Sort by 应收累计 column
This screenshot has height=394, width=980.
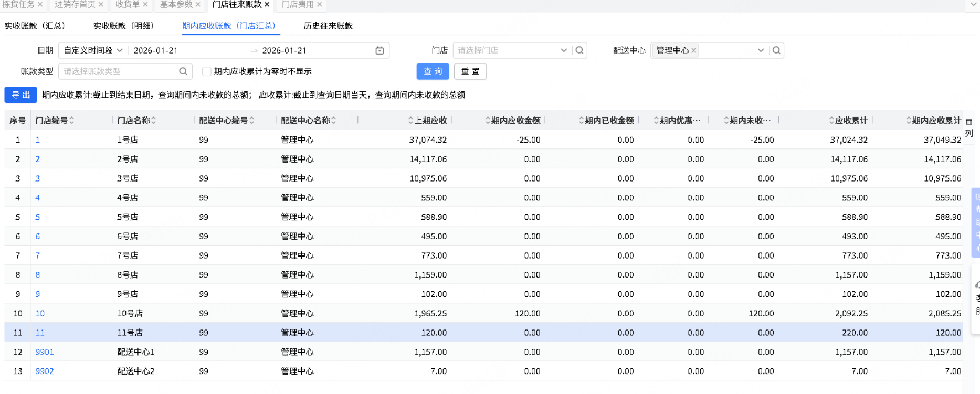(831, 121)
